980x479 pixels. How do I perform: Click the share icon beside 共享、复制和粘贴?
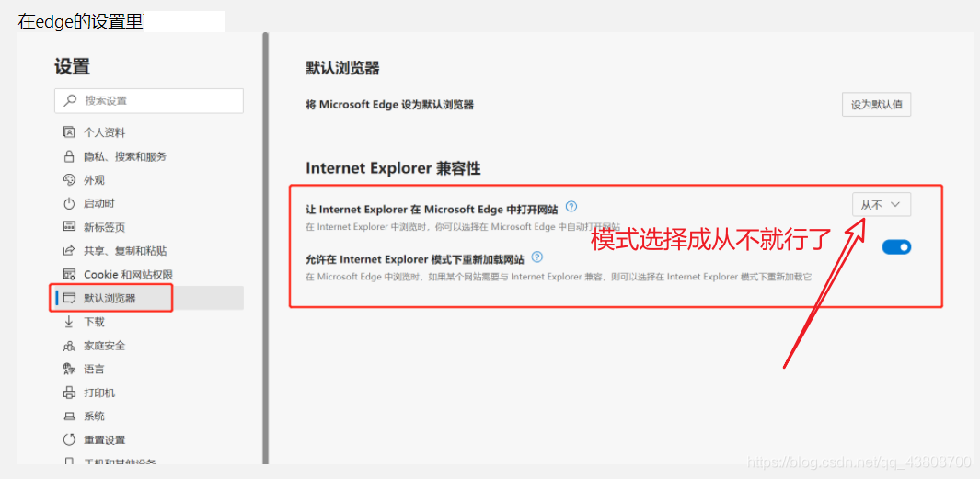(x=69, y=250)
